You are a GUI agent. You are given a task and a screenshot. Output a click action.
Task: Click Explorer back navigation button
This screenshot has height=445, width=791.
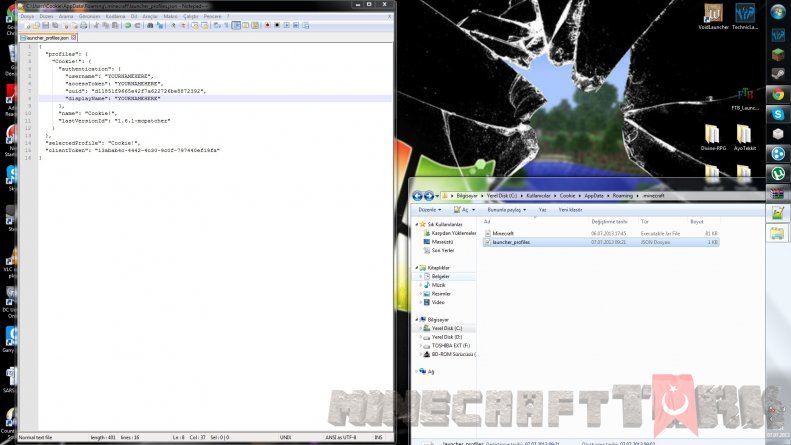tap(417, 196)
